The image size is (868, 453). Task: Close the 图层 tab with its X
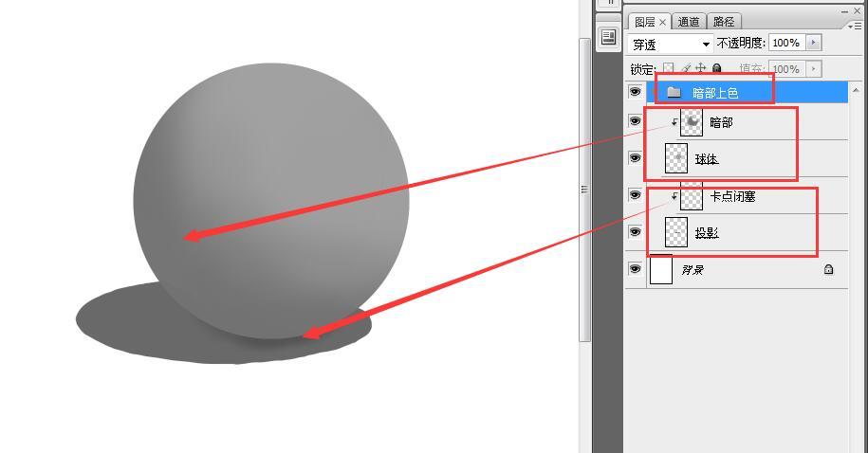click(663, 22)
